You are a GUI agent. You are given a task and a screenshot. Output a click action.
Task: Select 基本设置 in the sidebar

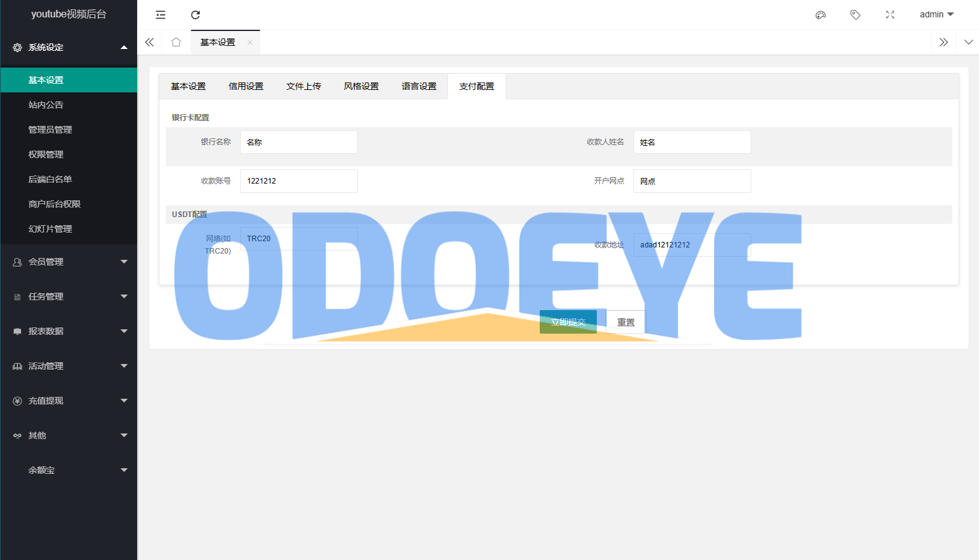pyautogui.click(x=69, y=80)
